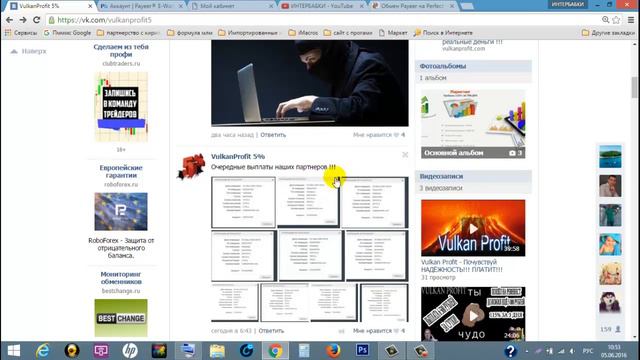Image resolution: width=640 pixels, height=360 pixels.
Task: Open the Маркет bookmark
Action: [x=393, y=33]
